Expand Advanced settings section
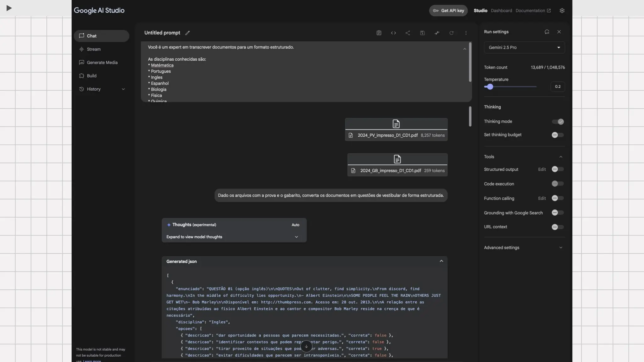This screenshot has height=362, width=644. click(524, 248)
